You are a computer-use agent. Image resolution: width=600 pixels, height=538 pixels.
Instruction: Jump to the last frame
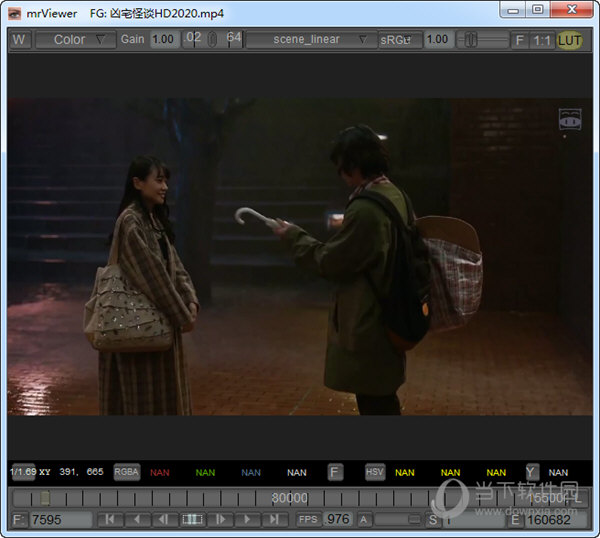pos(275,520)
